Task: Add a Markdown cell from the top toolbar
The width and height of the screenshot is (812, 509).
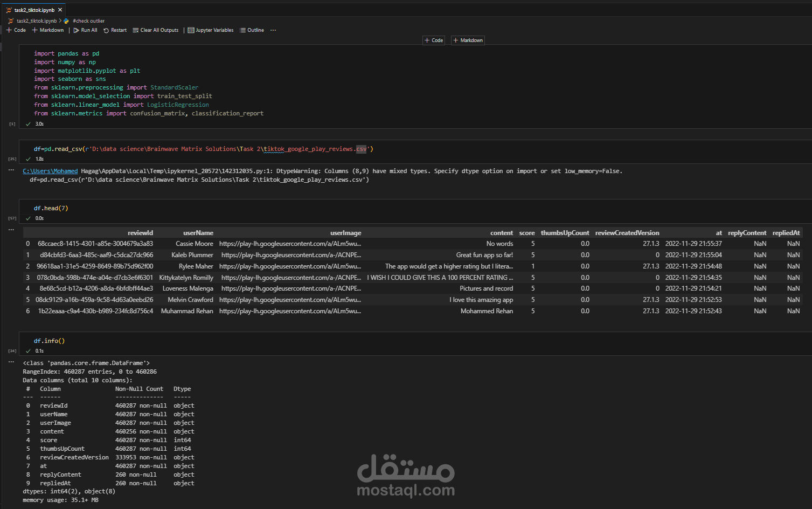Action: click(48, 30)
